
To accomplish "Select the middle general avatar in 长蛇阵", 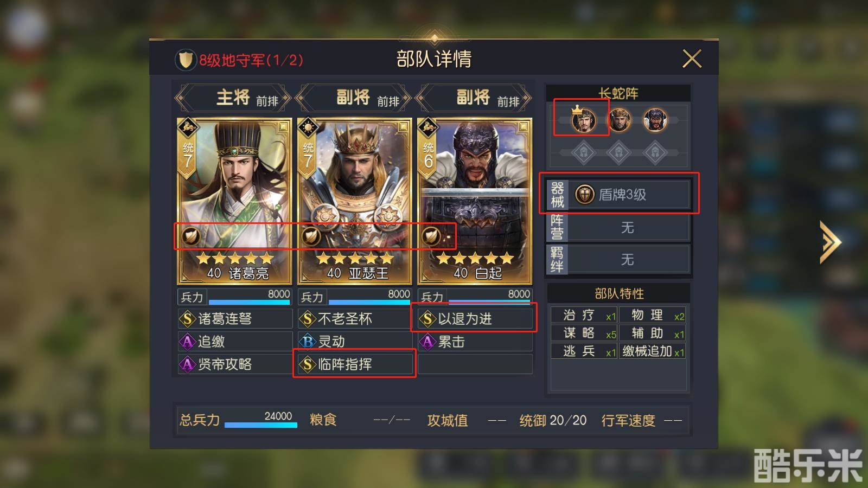I will (620, 120).
